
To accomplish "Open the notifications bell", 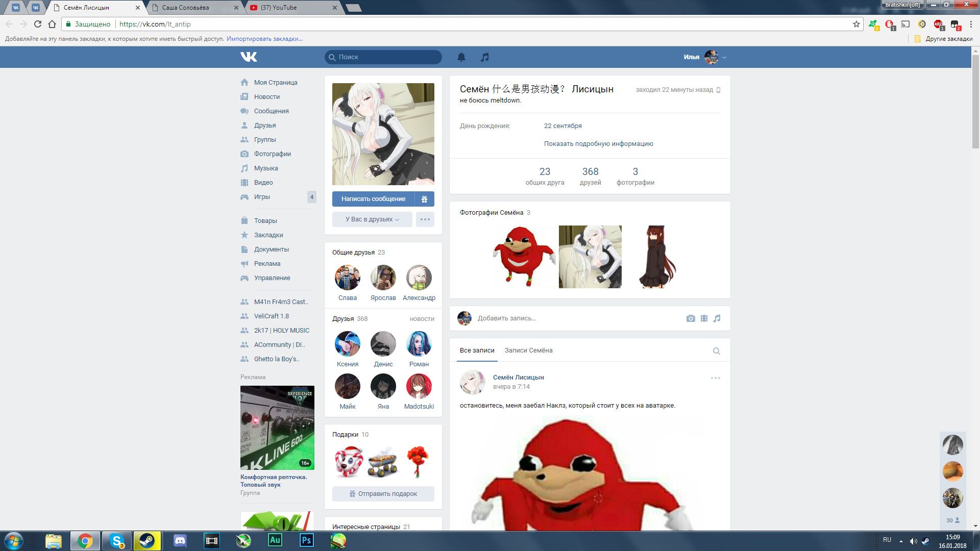I will (461, 57).
